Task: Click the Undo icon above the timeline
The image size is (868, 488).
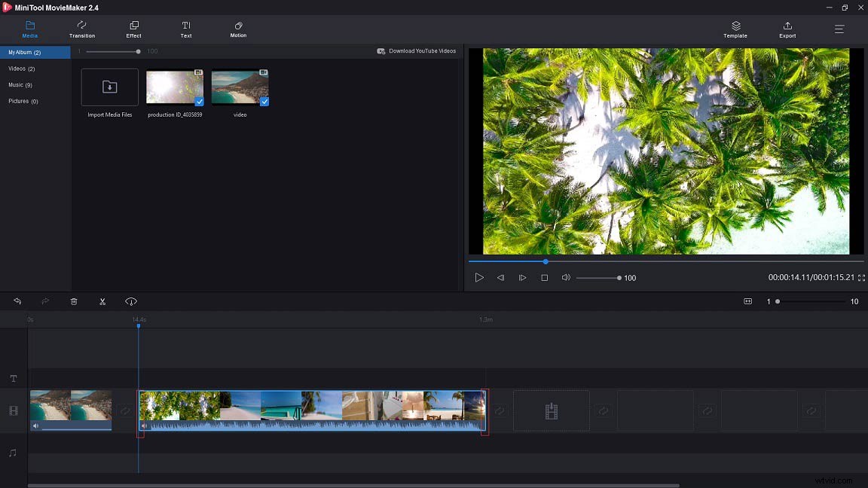Action: pos(17,301)
